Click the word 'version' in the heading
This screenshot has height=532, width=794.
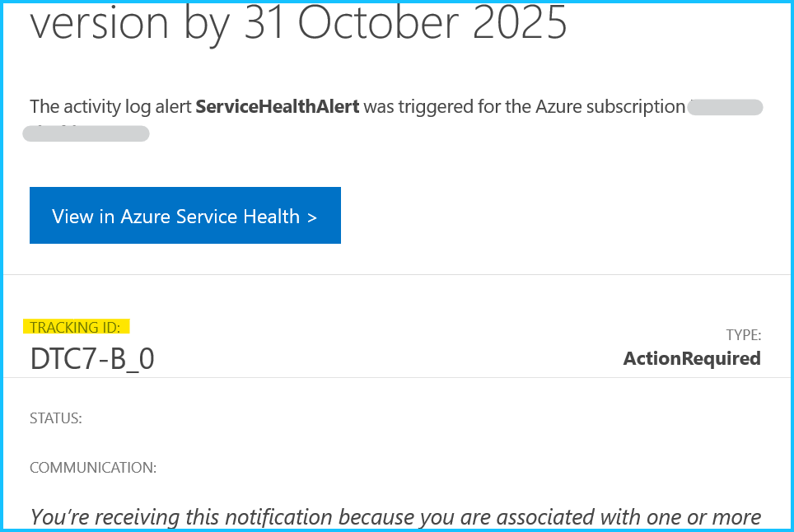pos(99,22)
